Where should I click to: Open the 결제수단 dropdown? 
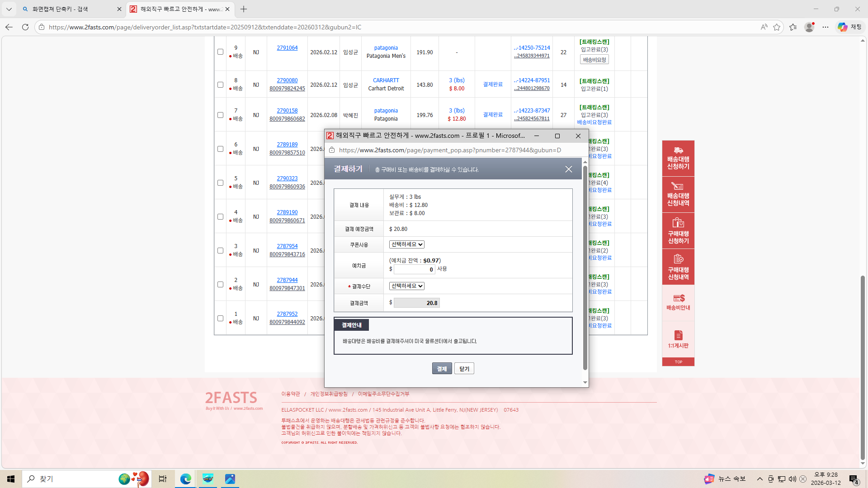pyautogui.click(x=406, y=286)
